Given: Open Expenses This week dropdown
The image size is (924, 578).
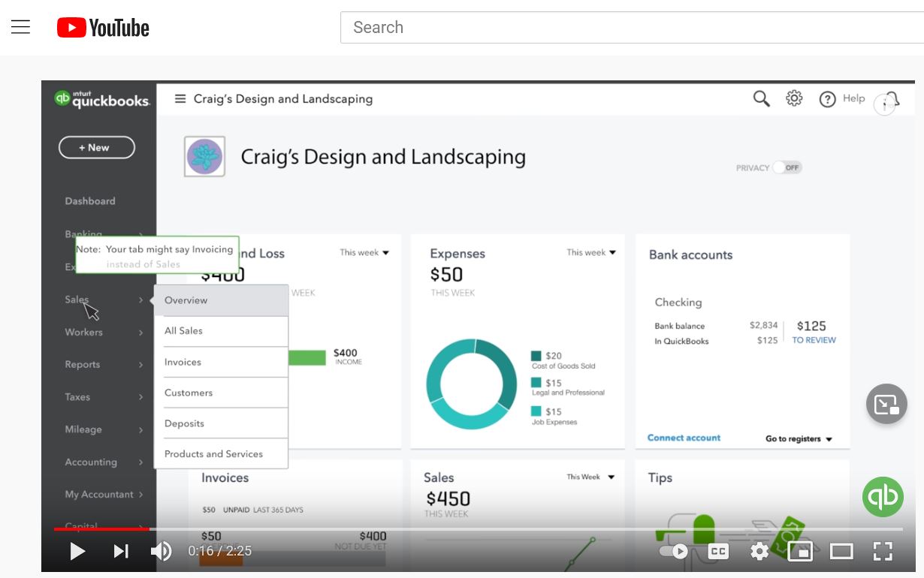Looking at the screenshot, I should [x=591, y=252].
